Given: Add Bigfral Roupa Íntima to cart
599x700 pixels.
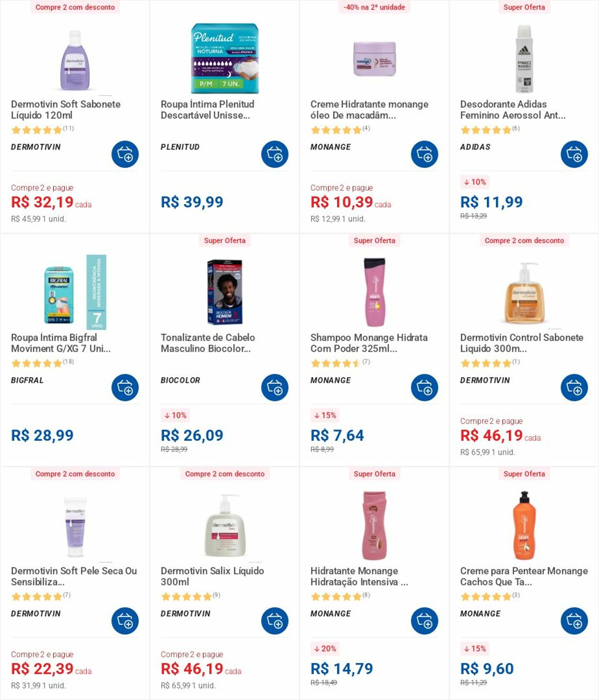Looking at the screenshot, I should click(125, 388).
